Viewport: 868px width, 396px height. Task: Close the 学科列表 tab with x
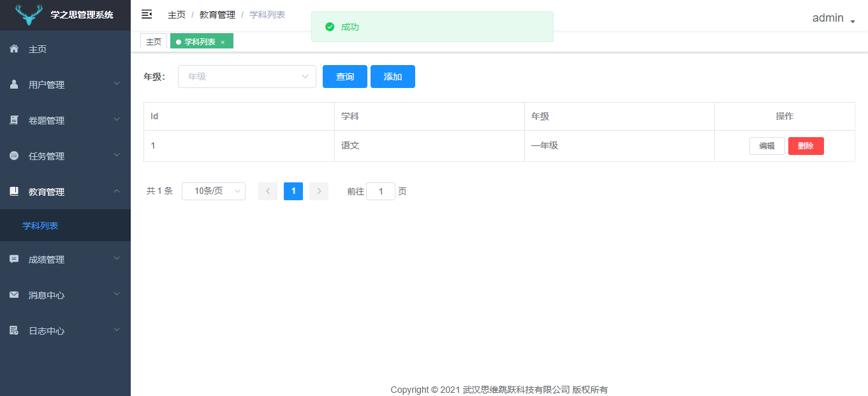tap(223, 42)
